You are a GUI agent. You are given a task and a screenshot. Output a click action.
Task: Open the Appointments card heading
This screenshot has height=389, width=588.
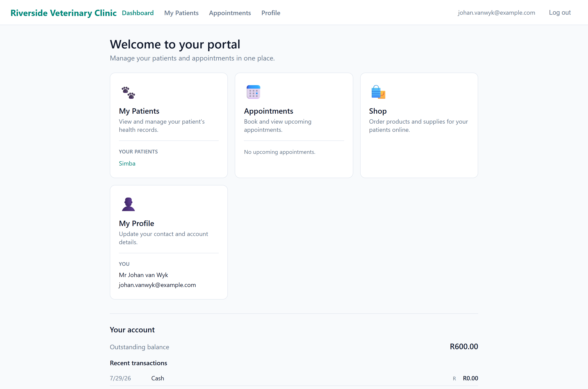(x=268, y=111)
